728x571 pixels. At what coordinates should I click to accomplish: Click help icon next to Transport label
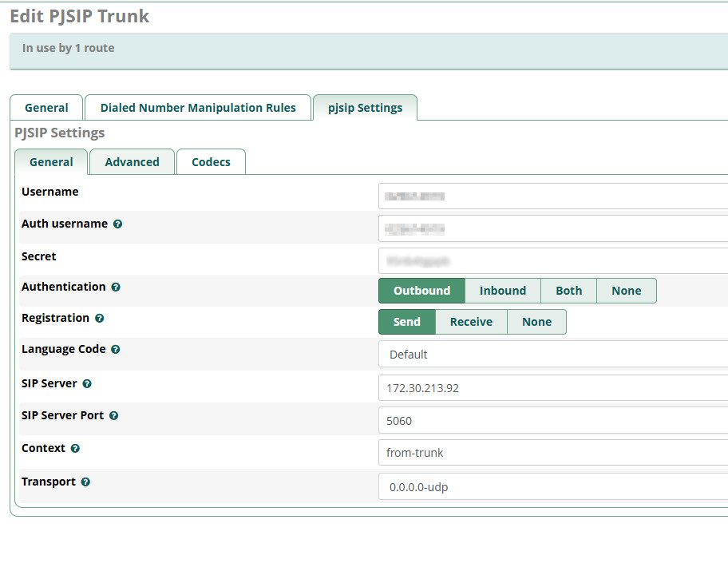(x=85, y=482)
